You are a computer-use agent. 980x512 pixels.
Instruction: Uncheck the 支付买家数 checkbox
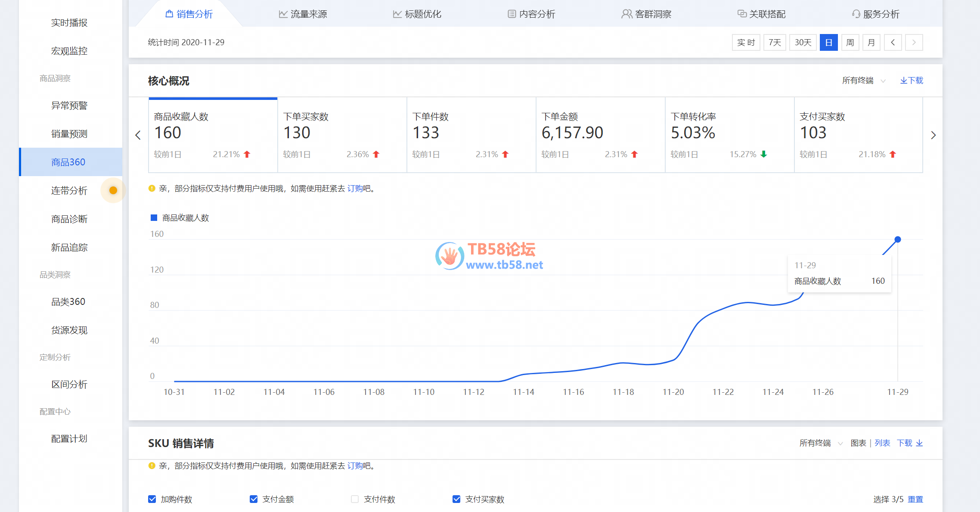pyautogui.click(x=456, y=499)
